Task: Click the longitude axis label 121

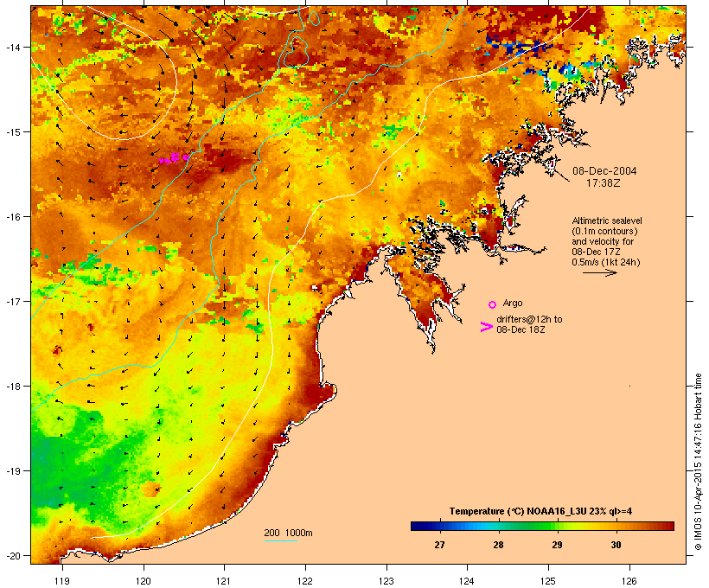Action: (224, 581)
